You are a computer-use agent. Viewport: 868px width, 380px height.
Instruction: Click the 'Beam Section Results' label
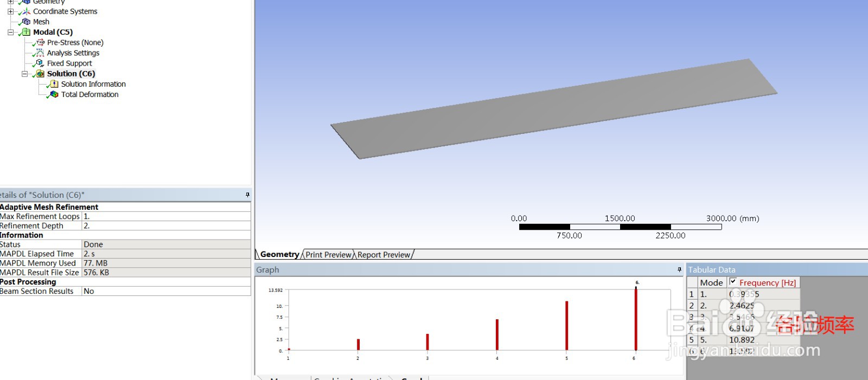(x=36, y=291)
